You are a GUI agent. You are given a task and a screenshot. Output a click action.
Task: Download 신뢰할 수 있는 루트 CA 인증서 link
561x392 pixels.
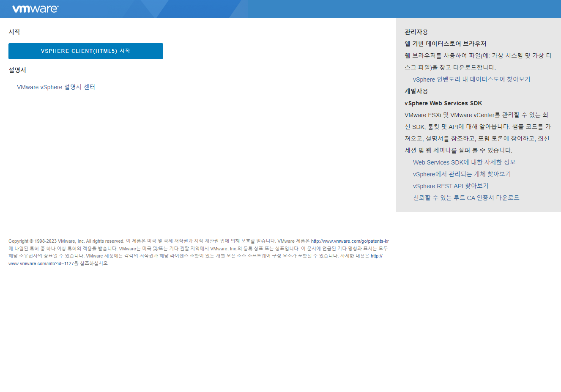[466, 198]
